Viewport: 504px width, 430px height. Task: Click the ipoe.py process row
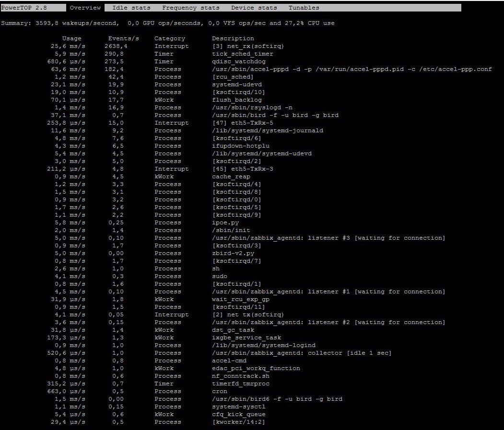click(147, 223)
